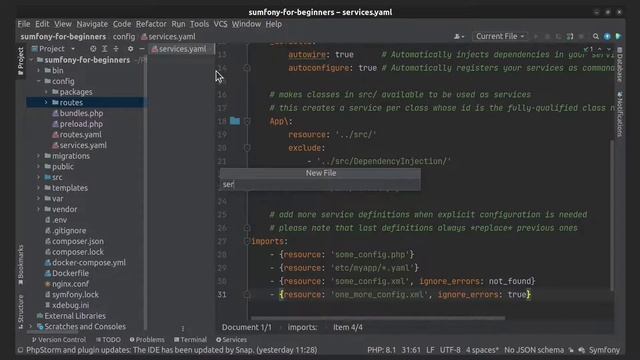This screenshot has height=360, width=640.
Task: Click the UTF-8 encoding status entry
Action: pos(450,350)
